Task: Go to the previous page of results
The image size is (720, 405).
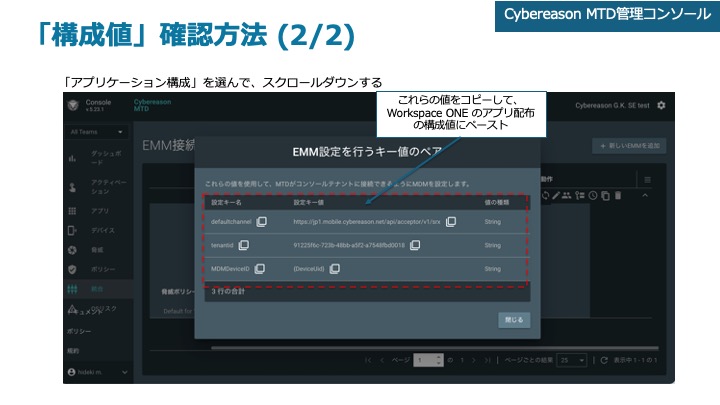Action: 382,360
